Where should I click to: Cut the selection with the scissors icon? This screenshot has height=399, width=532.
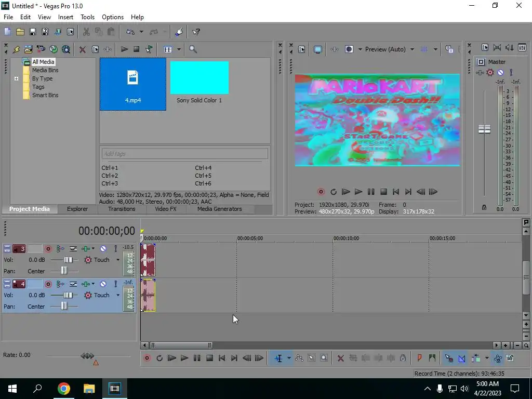(86, 32)
